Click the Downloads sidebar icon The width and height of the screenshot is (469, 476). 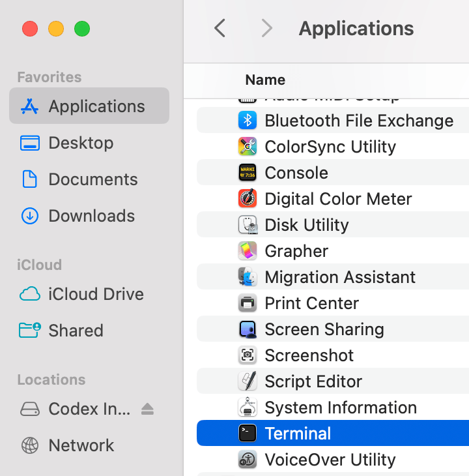pos(30,216)
